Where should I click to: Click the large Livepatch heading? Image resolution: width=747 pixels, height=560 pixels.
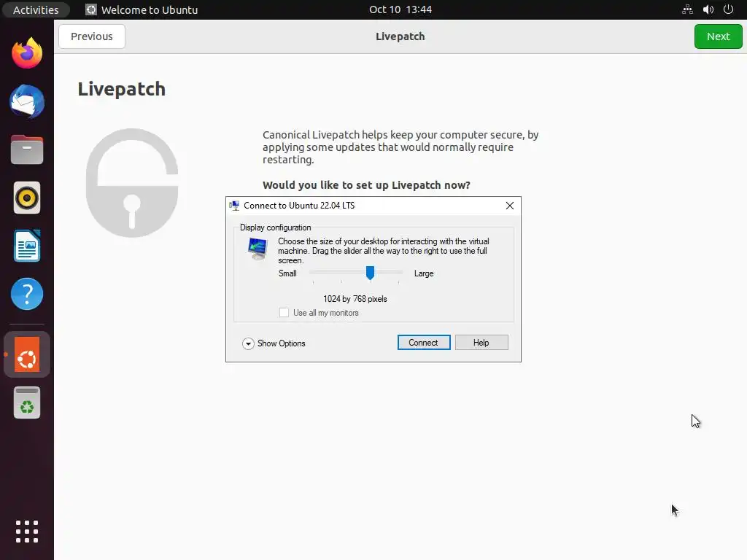coord(122,89)
